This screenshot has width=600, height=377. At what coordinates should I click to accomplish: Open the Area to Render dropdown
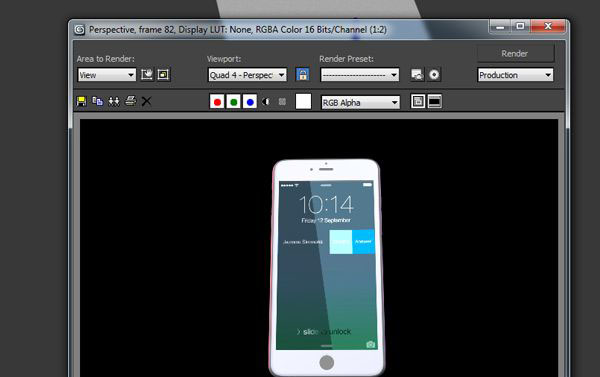pos(107,75)
